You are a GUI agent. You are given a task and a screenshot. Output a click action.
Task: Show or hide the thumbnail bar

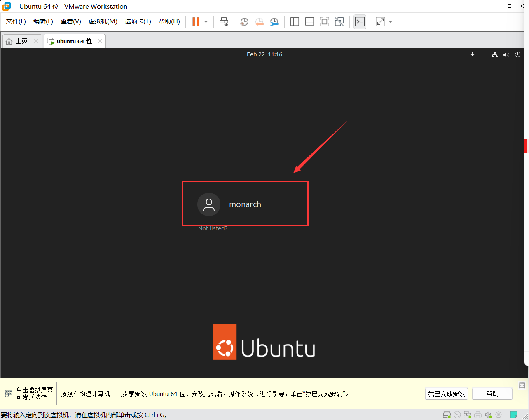[309, 21]
